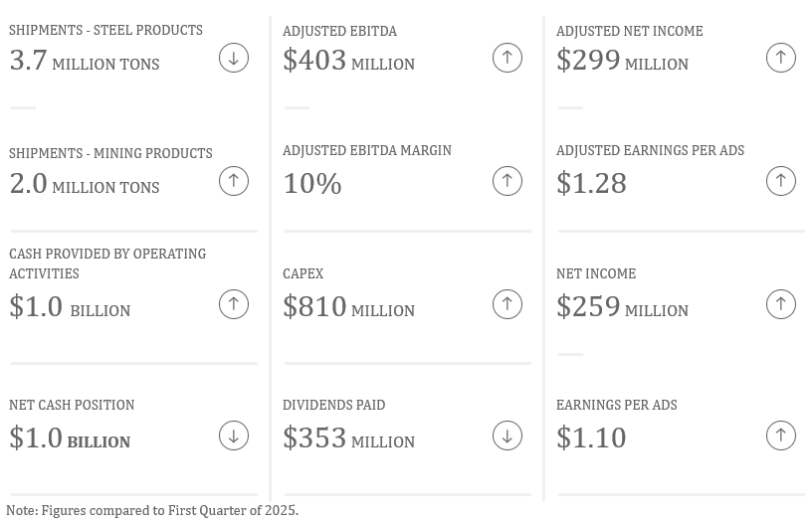Click the up arrow icon beside Shipments - Mining Products

[x=234, y=181]
